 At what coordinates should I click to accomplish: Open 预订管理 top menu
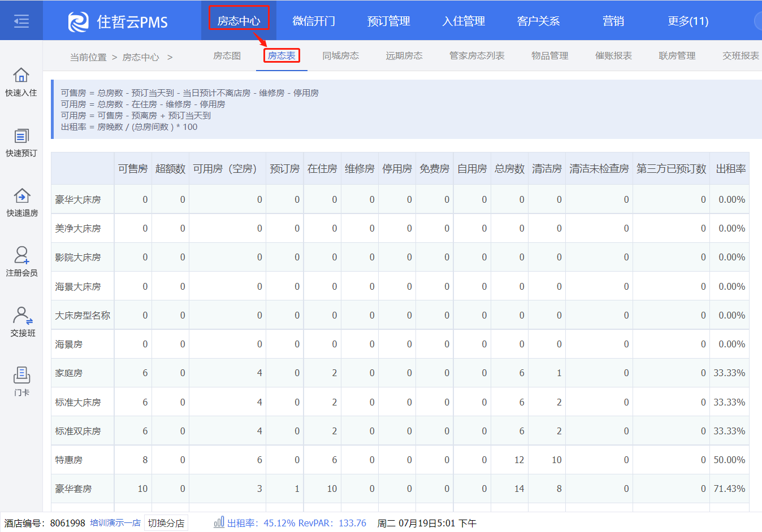click(389, 21)
